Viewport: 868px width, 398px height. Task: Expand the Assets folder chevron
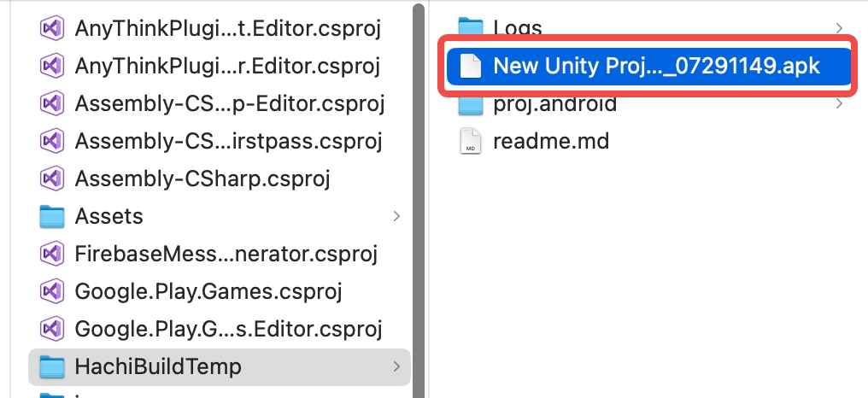[396, 216]
